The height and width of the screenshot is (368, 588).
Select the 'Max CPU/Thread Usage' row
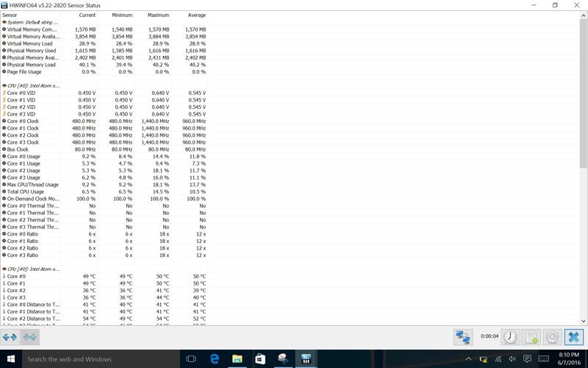click(x=104, y=185)
